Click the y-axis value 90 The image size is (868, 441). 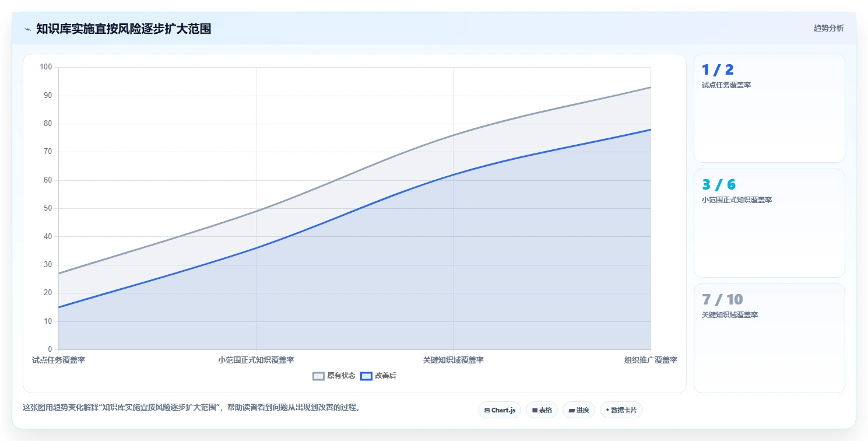48,96
